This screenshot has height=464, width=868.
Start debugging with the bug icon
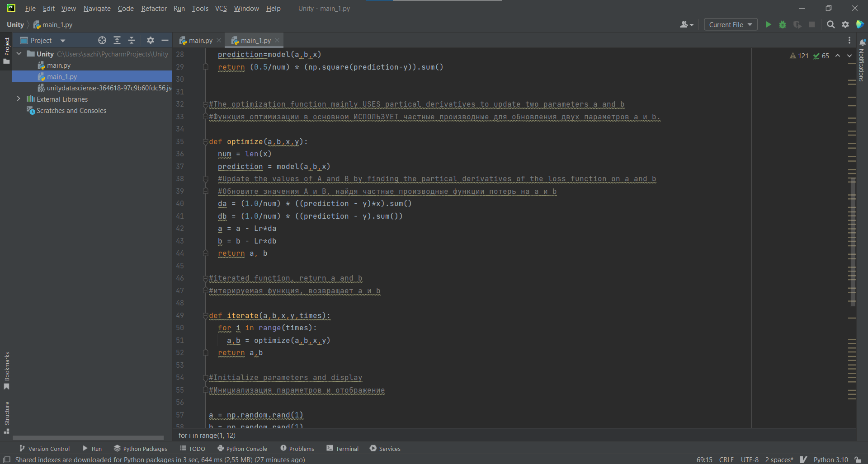click(x=783, y=24)
